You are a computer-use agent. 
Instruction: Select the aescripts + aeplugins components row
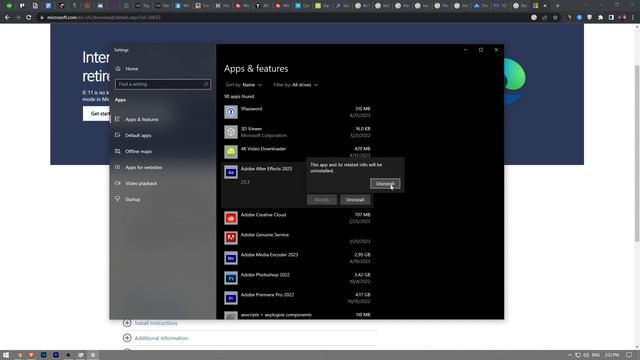click(x=297, y=315)
